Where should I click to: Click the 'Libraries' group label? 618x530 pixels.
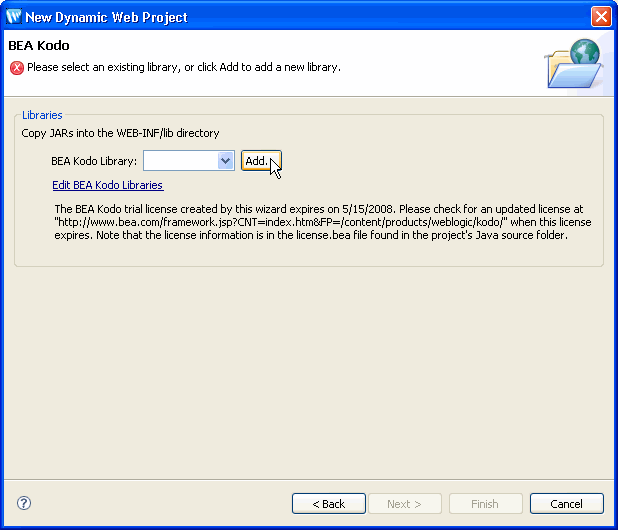(x=42, y=115)
